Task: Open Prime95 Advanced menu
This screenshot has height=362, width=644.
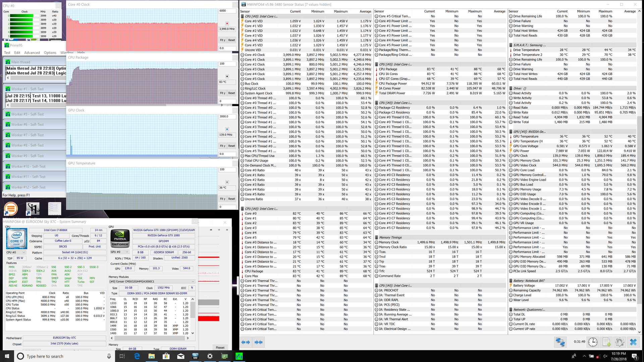Action: (x=32, y=53)
